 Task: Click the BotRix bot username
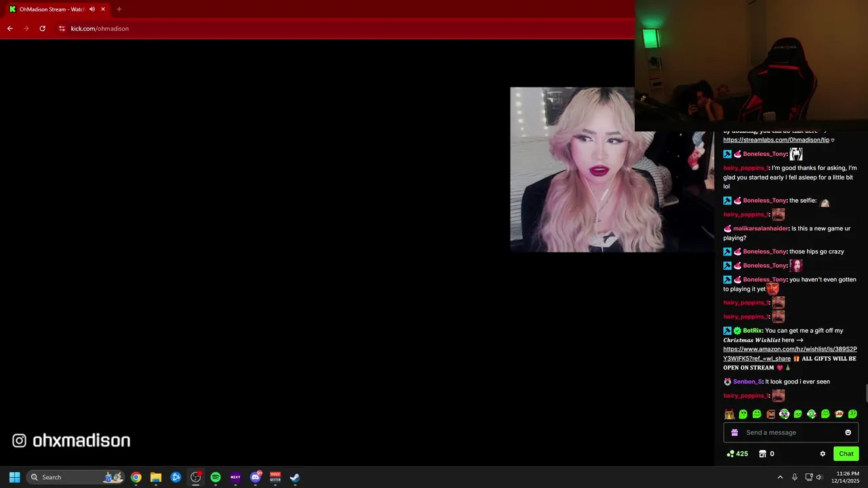(x=752, y=331)
